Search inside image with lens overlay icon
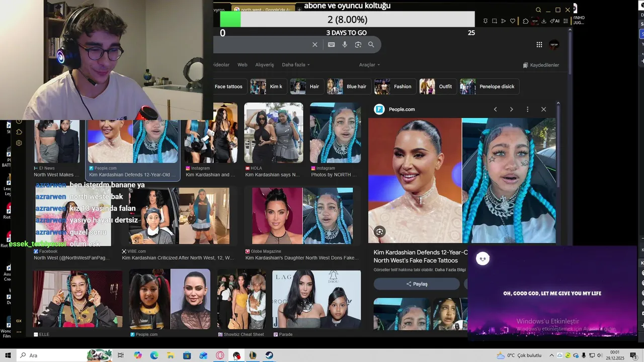Viewport: 644px width, 362px height. pyautogui.click(x=380, y=232)
